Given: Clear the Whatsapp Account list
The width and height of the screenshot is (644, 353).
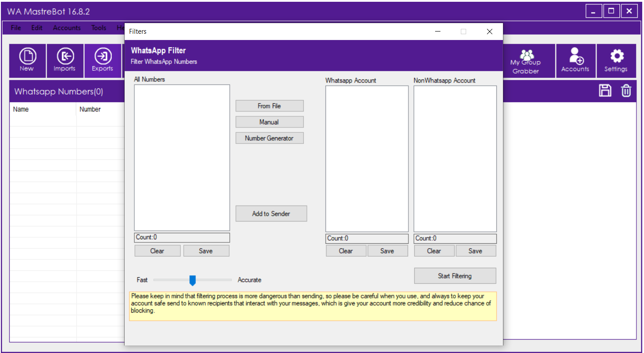Looking at the screenshot, I should click(x=346, y=251).
